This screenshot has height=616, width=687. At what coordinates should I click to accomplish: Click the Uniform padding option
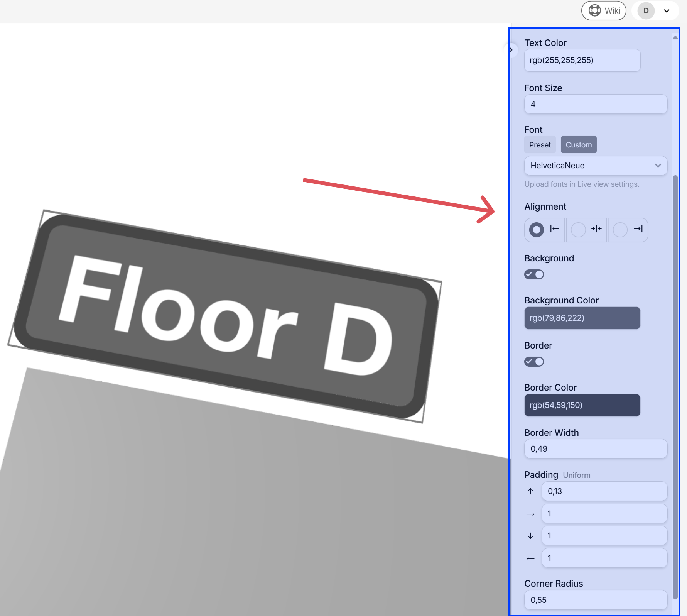coord(576,475)
